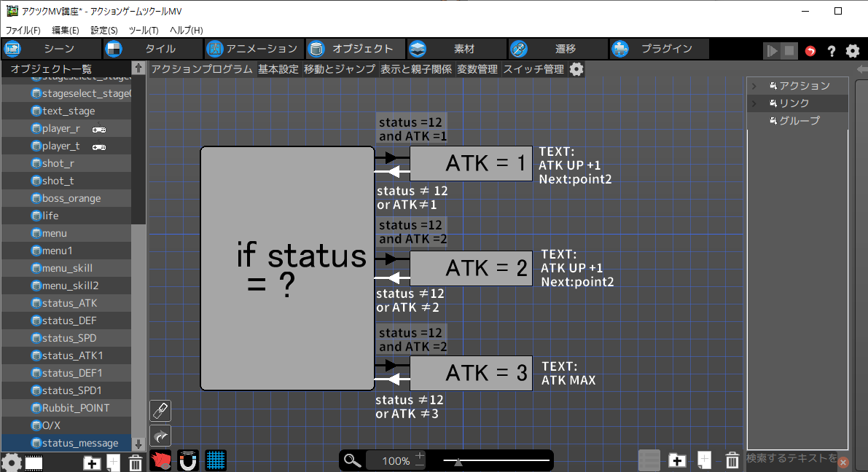Delete object using trash icon in object list
Viewport: 868px width, 472px height.
[136, 463]
